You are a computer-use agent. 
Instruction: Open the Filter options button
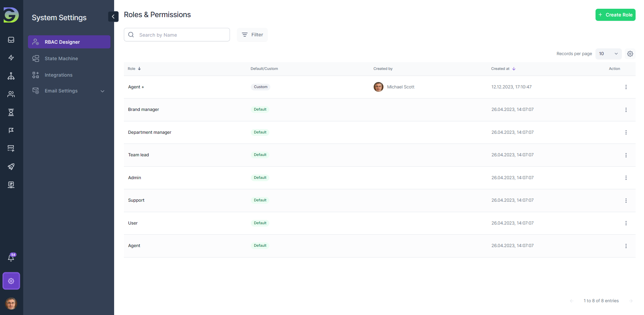(252, 35)
